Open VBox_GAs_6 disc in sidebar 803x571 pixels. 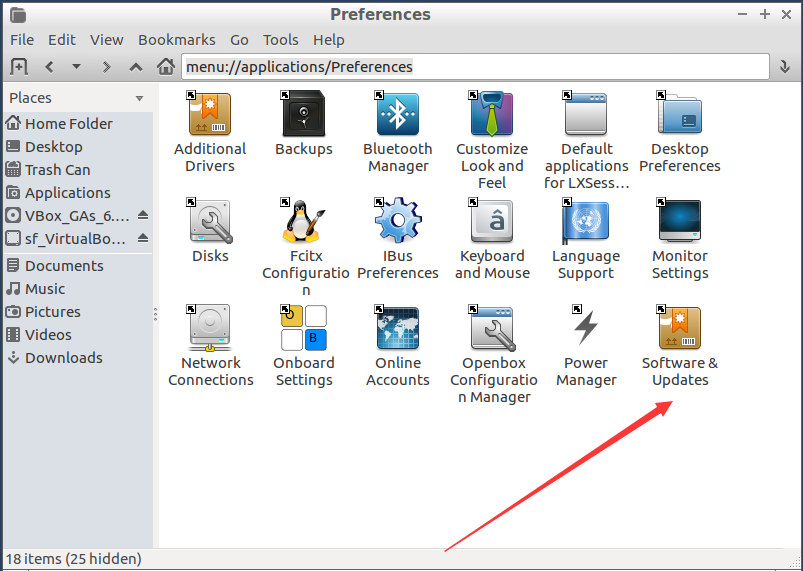[x=69, y=216]
